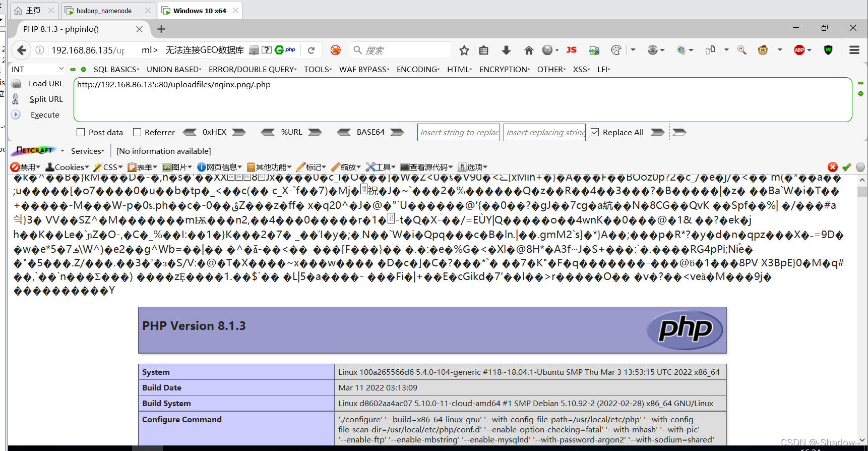Open the 网页信息 page information menu
Image resolution: width=868 pixels, height=451 pixels.
click(x=220, y=167)
